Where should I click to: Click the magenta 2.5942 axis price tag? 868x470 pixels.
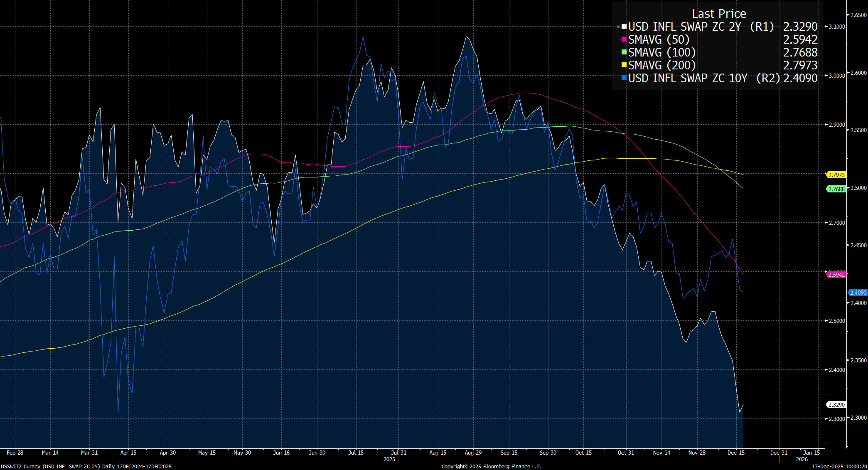tap(836, 275)
